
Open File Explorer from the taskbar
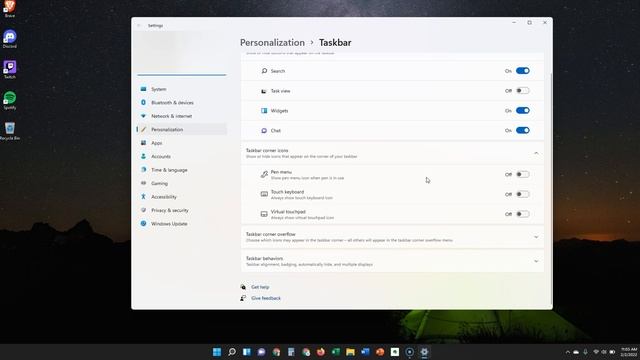pyautogui.click(x=350, y=352)
